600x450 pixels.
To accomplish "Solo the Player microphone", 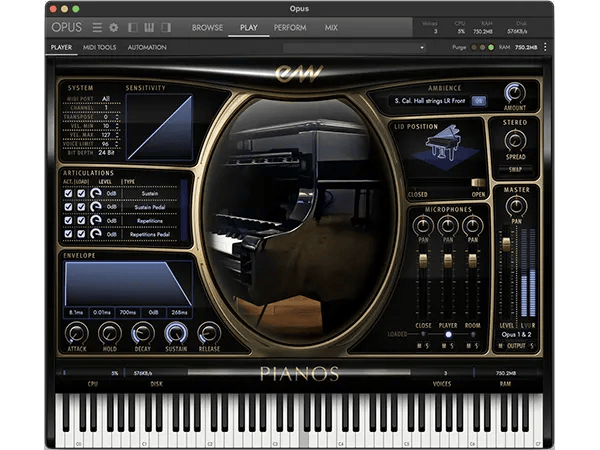I will tap(452, 346).
